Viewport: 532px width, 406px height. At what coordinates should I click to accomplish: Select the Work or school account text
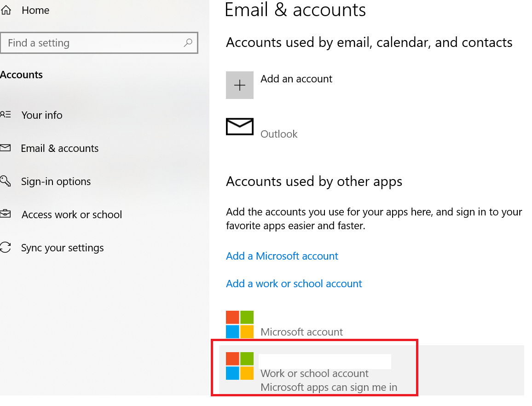pos(314,373)
